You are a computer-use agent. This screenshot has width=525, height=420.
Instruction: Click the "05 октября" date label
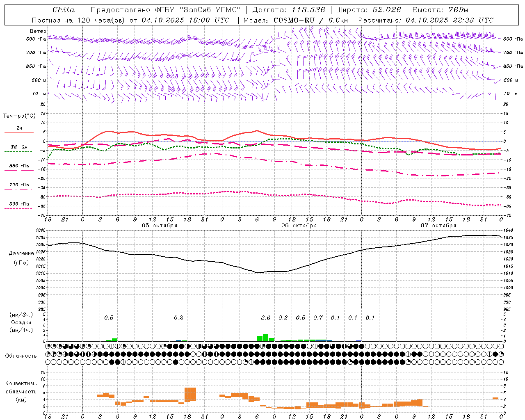tap(160, 225)
